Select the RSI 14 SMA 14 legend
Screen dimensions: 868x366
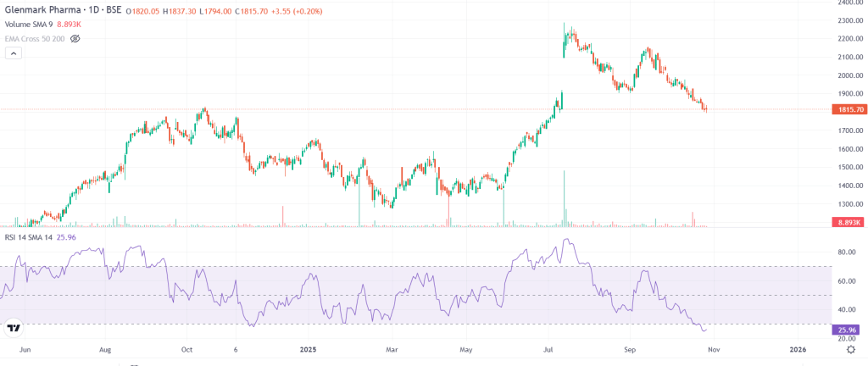(x=28, y=237)
